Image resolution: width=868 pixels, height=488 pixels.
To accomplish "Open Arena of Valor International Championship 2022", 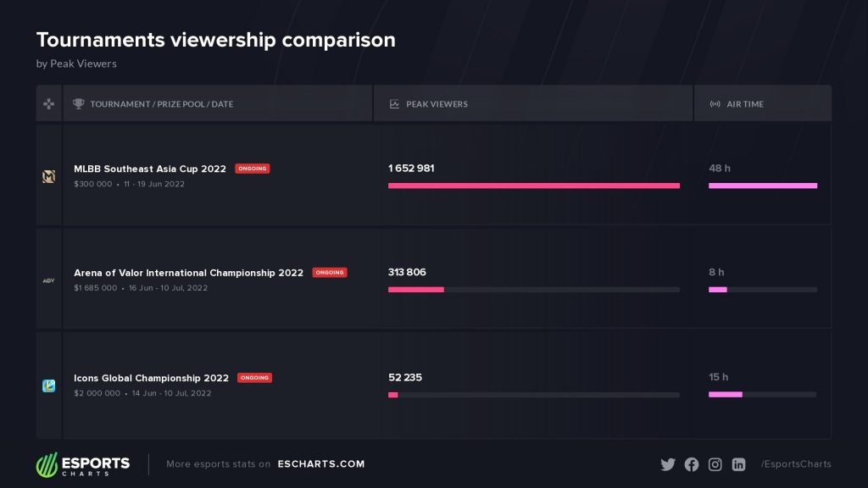I will (x=188, y=273).
